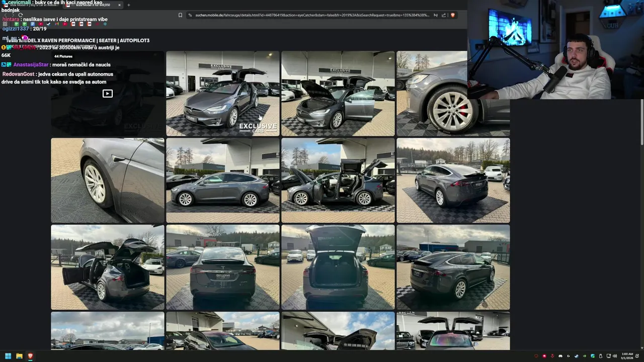This screenshot has width=644, height=362.
Task: Open the Discord tray icon
Action: 560,356
